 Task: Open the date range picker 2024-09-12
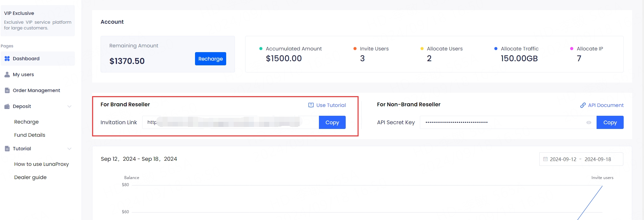pyautogui.click(x=563, y=159)
